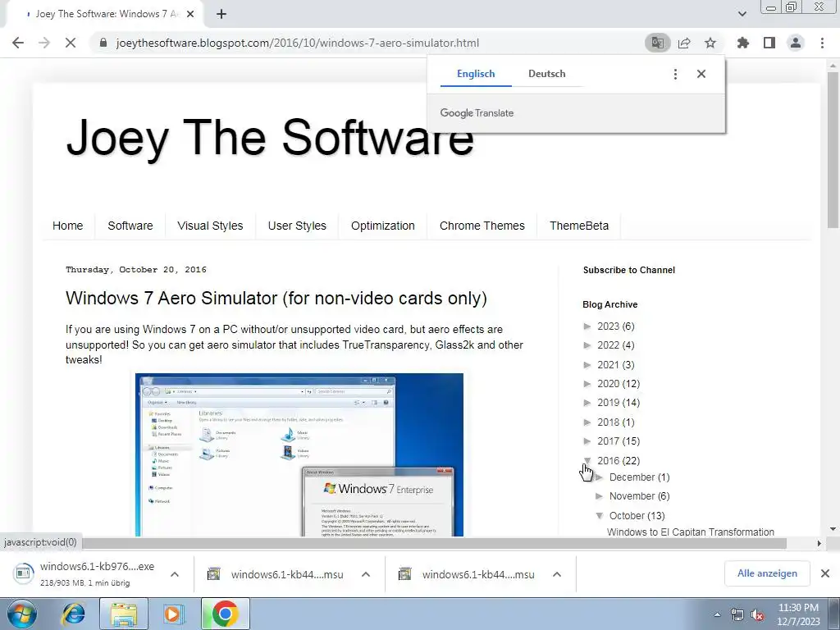Open the Software menu item
The width and height of the screenshot is (840, 630).
(130, 226)
